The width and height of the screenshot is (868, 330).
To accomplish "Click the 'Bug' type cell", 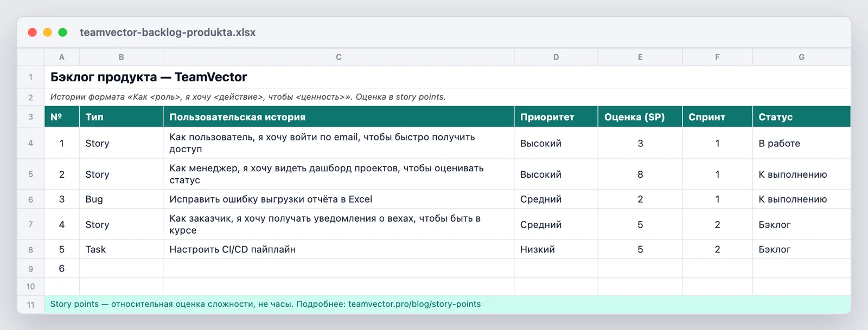I will 122,199.
